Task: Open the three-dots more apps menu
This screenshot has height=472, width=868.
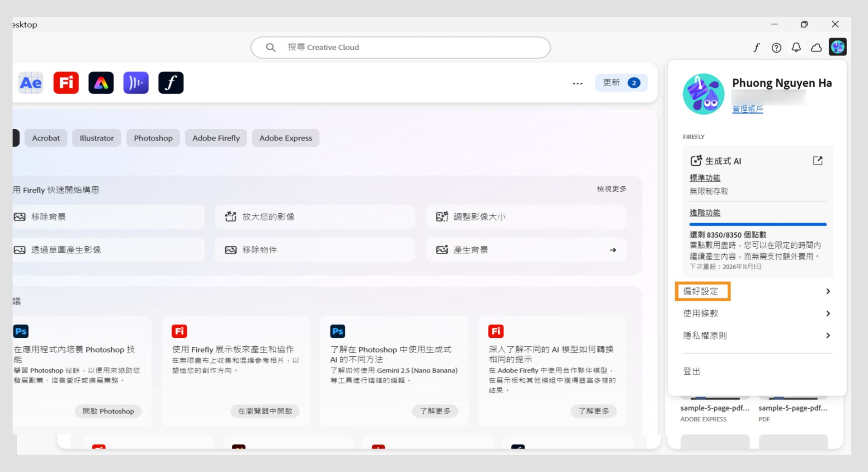Action: [577, 83]
